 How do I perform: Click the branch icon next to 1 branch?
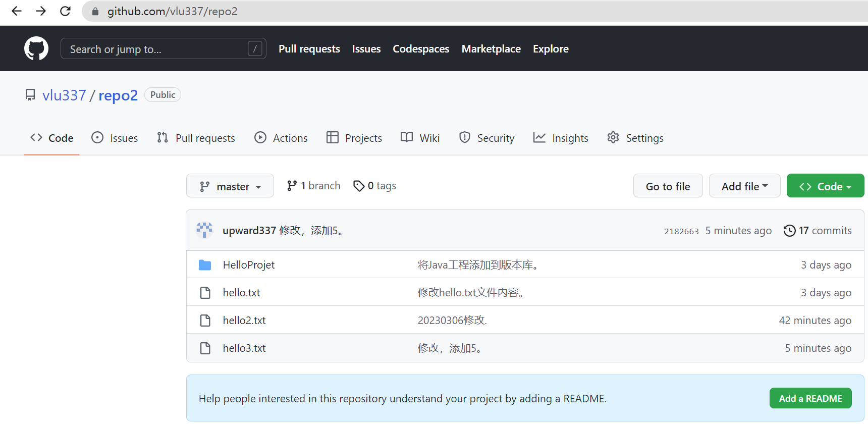tap(292, 186)
